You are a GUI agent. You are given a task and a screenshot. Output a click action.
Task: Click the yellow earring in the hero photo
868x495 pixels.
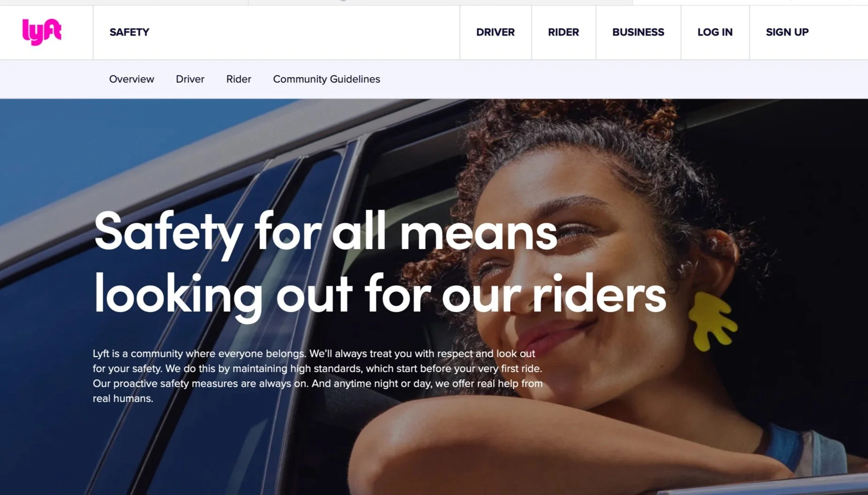click(712, 322)
